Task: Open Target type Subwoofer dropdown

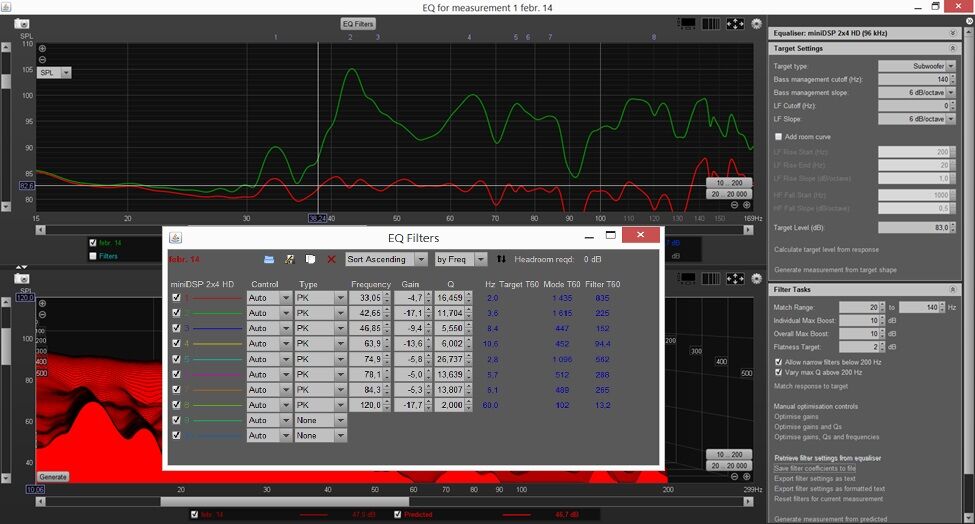Action: [917, 66]
